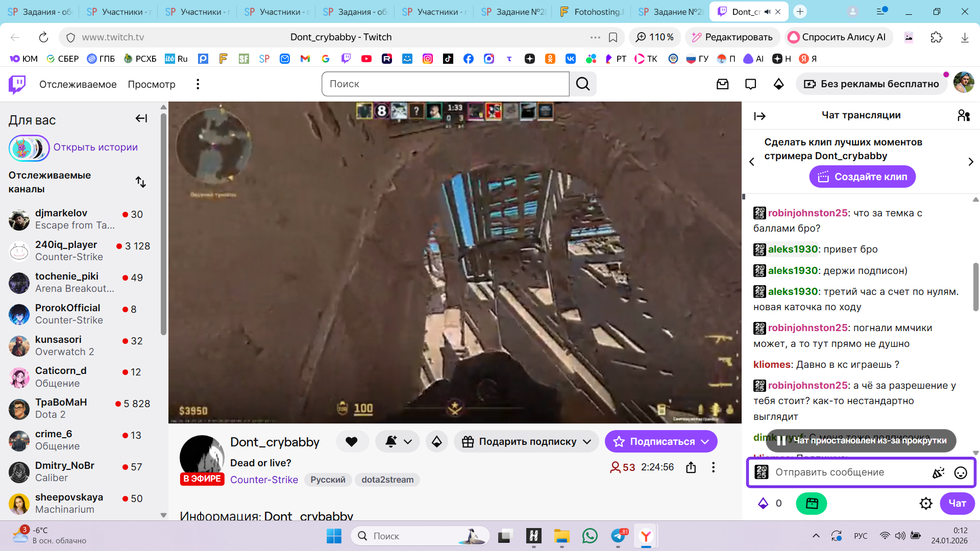Image resolution: width=980 pixels, height=551 pixels.
Task: Open the Просмотр navigation tab
Action: click(151, 84)
